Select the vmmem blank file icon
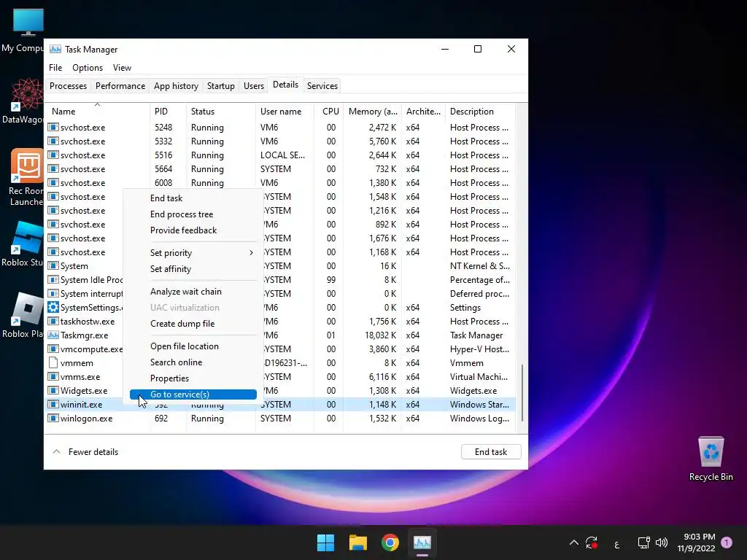Screen dimensions: 747x560 point(53,362)
